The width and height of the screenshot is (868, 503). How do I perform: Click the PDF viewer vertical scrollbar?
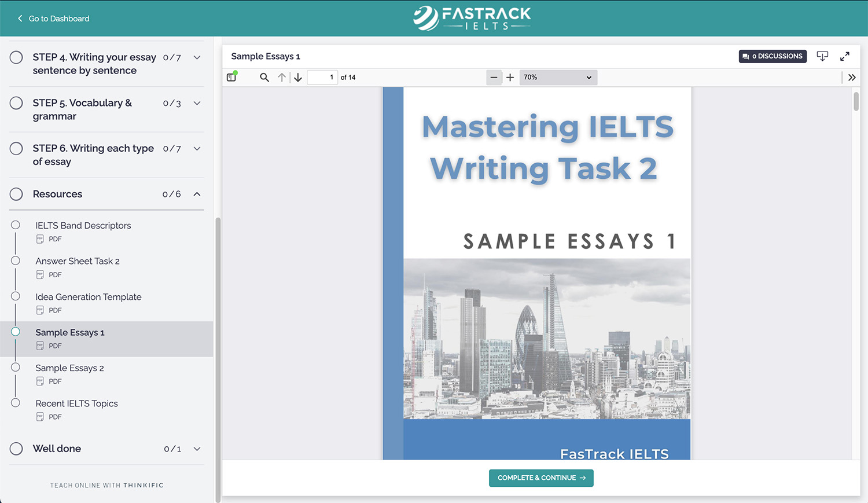pos(856,101)
